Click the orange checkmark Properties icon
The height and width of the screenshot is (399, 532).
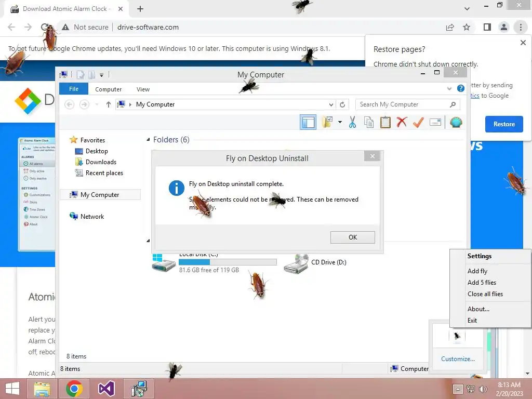pyautogui.click(x=418, y=122)
